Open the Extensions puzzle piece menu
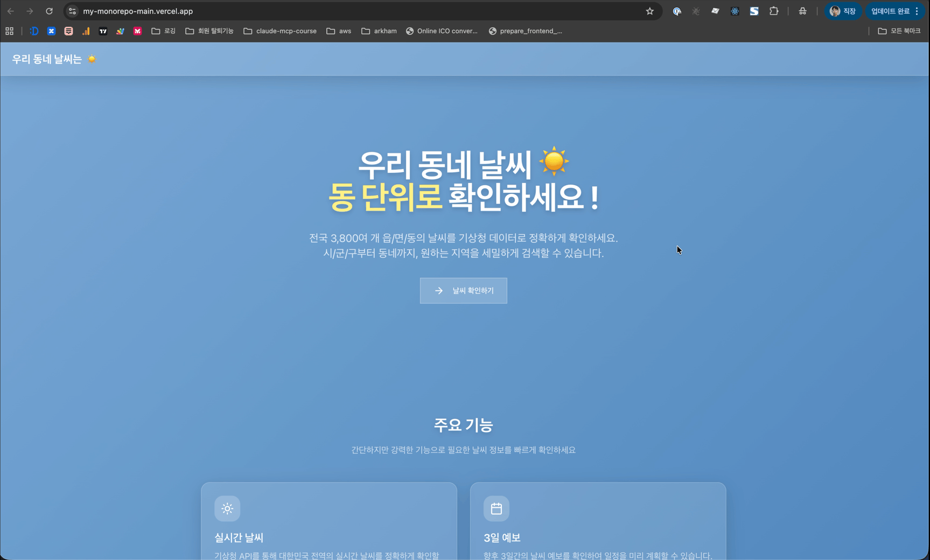 774,11
